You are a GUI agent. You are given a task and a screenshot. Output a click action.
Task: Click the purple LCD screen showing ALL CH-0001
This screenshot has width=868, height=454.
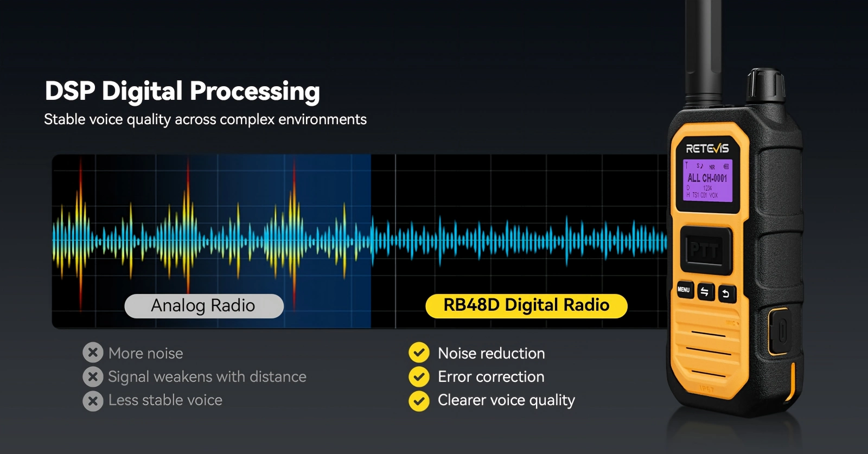pos(708,180)
